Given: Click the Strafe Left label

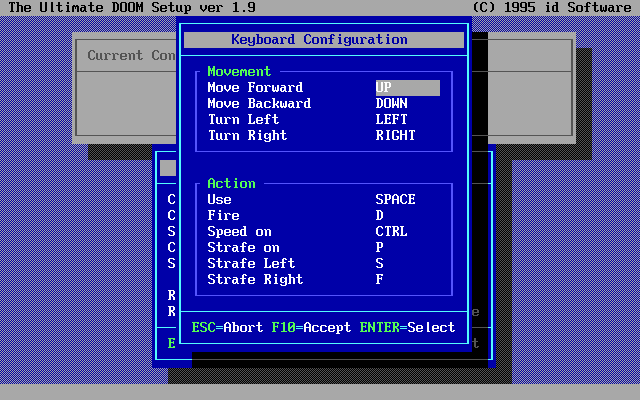Looking at the screenshot, I should [x=251, y=263].
